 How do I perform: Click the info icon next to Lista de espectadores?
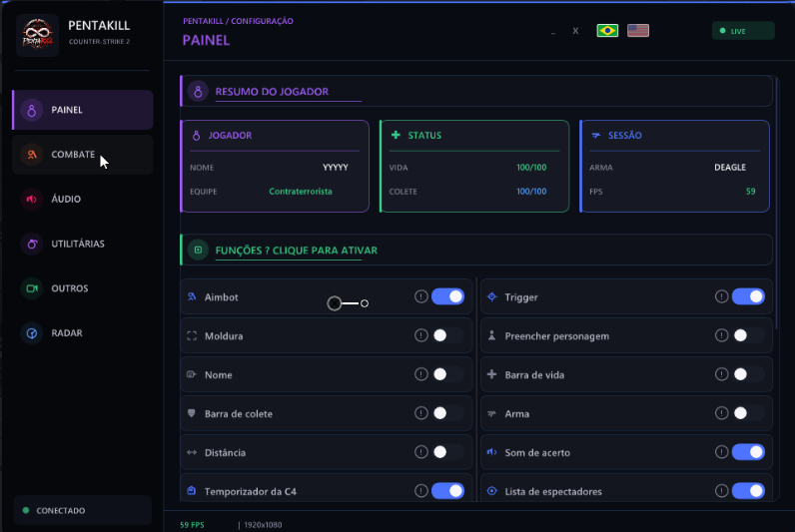pyautogui.click(x=721, y=490)
